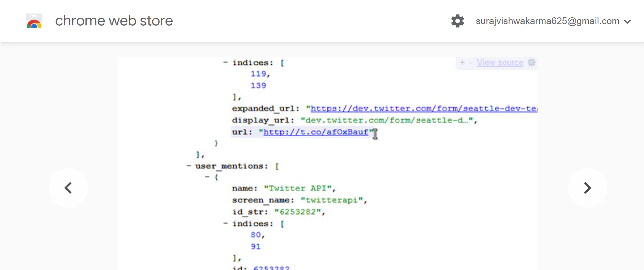Image resolution: width=644 pixels, height=270 pixels.
Task: Collapse the user_mentions array
Action: click(189, 166)
